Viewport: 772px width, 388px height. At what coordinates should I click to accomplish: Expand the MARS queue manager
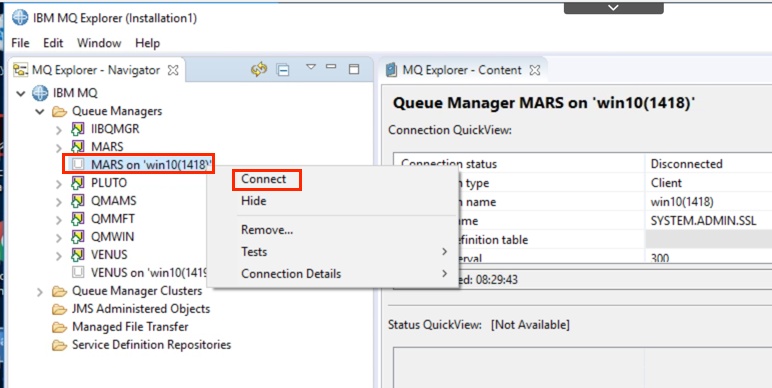coord(59,147)
